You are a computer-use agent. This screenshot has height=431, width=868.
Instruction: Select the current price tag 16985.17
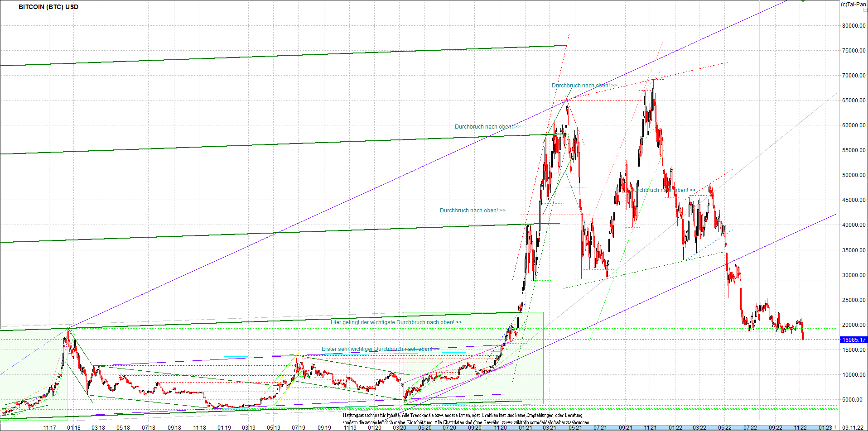[854, 340]
